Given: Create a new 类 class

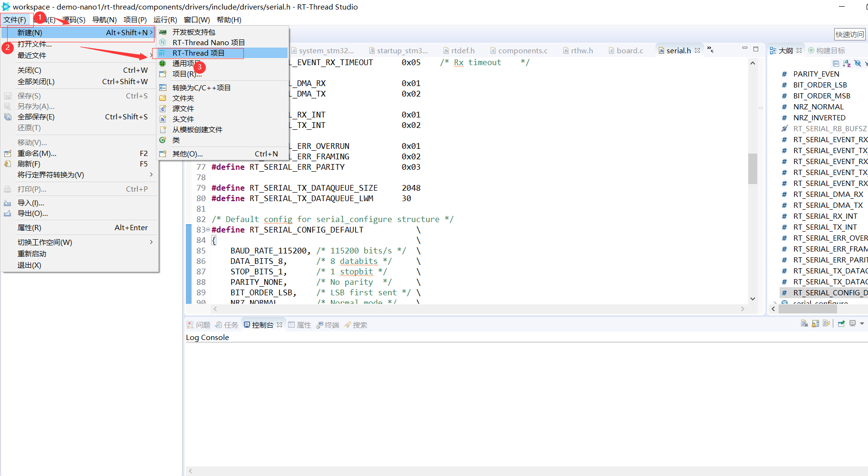Looking at the screenshot, I should [x=222, y=140].
